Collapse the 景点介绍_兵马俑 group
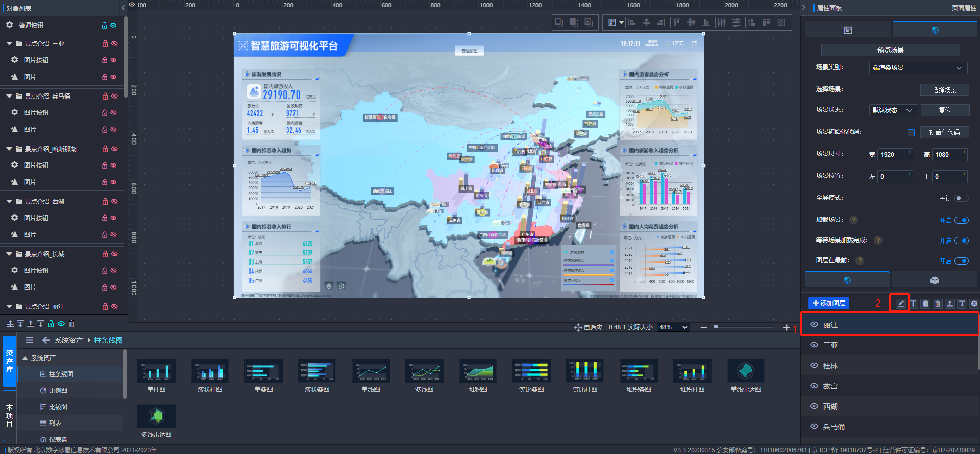The image size is (980, 454). point(9,96)
